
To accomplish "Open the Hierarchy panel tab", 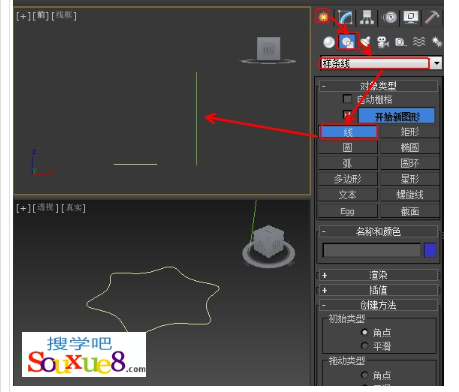I will coord(367,17).
